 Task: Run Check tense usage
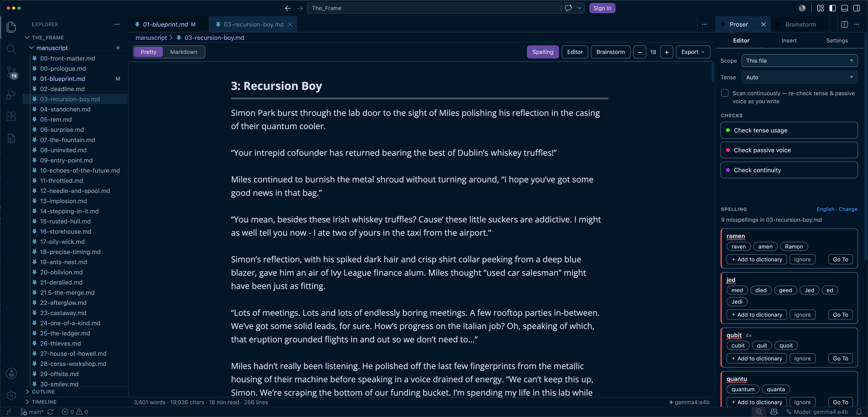coord(789,130)
